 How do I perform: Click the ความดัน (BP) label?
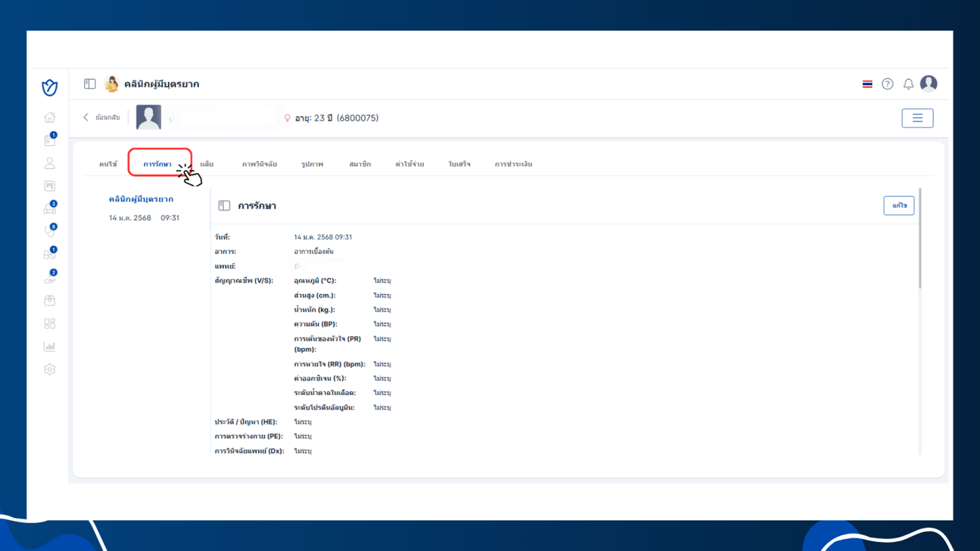[316, 324]
